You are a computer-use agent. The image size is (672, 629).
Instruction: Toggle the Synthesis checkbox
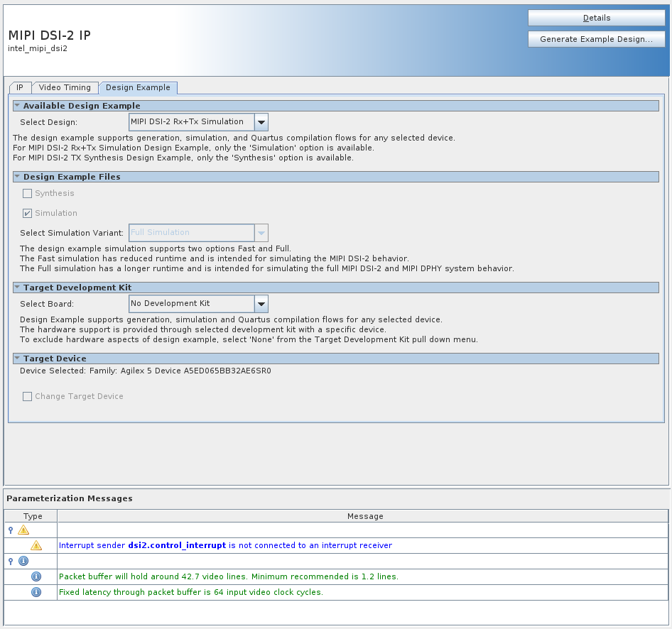tap(28, 194)
